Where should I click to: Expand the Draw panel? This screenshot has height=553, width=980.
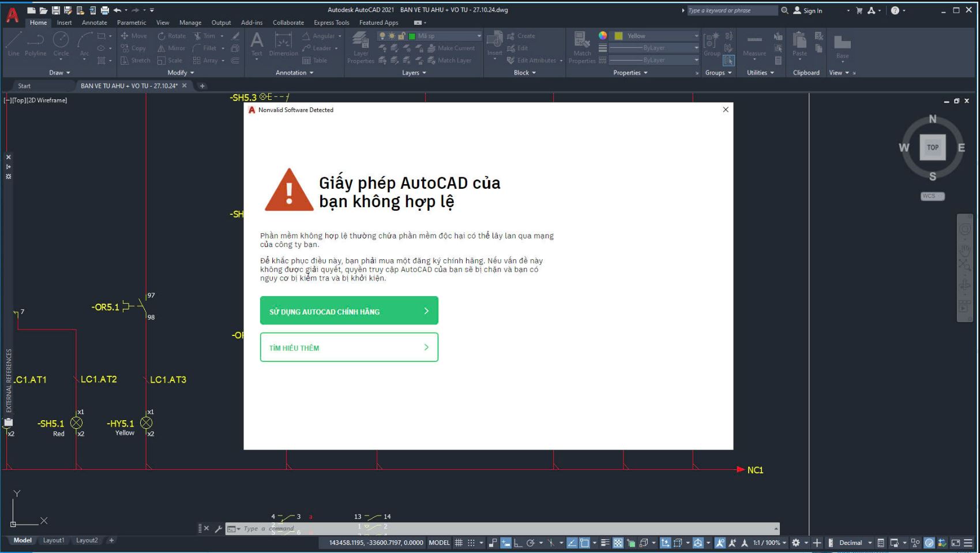(59, 73)
